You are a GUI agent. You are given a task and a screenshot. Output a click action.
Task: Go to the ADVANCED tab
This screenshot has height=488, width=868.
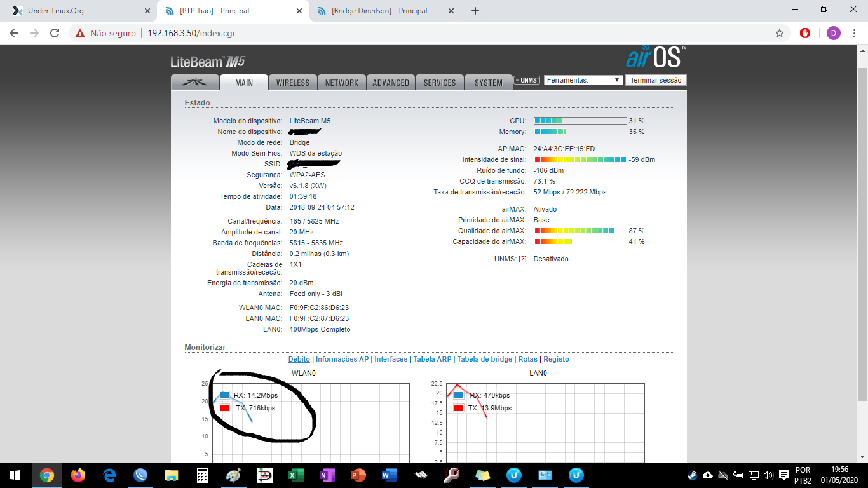pos(391,83)
